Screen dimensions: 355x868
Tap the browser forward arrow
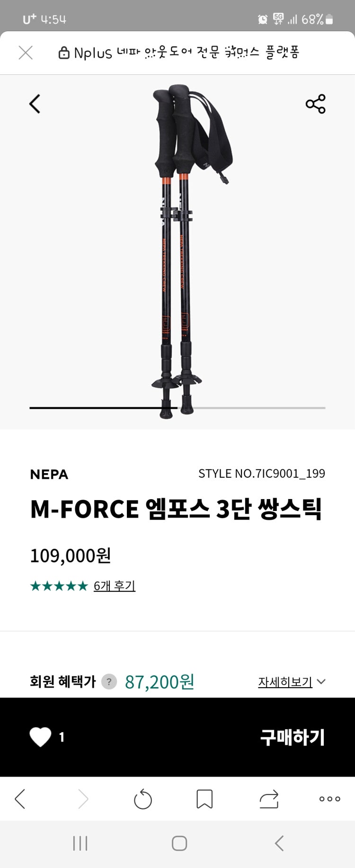pyautogui.click(x=83, y=799)
